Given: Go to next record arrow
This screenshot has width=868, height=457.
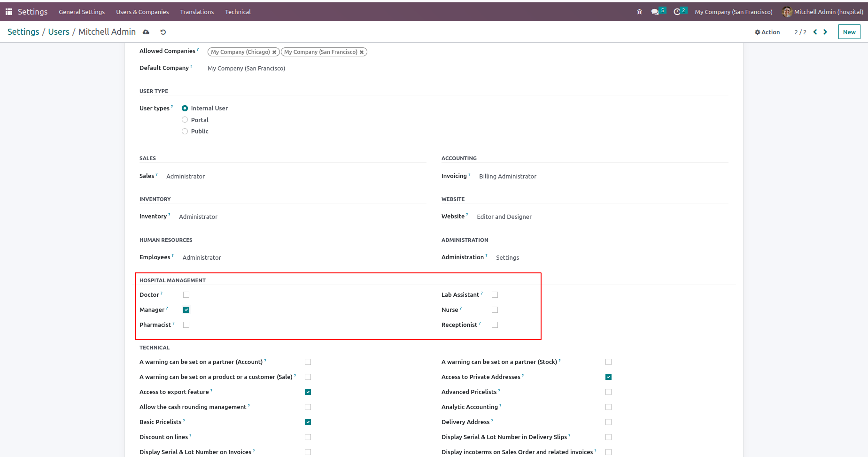Looking at the screenshot, I should (x=825, y=32).
